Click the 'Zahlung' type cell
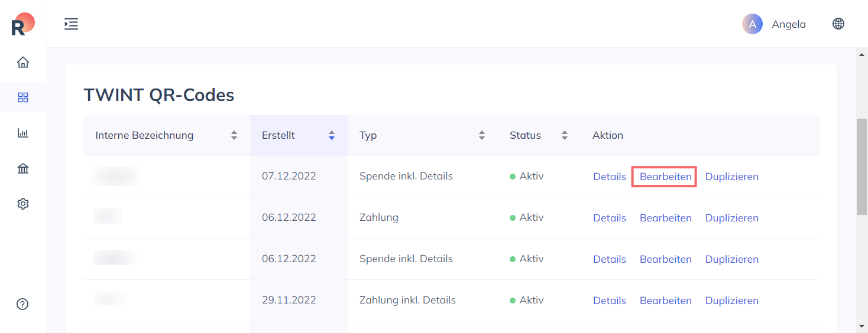This screenshot has width=868, height=333. tap(379, 217)
